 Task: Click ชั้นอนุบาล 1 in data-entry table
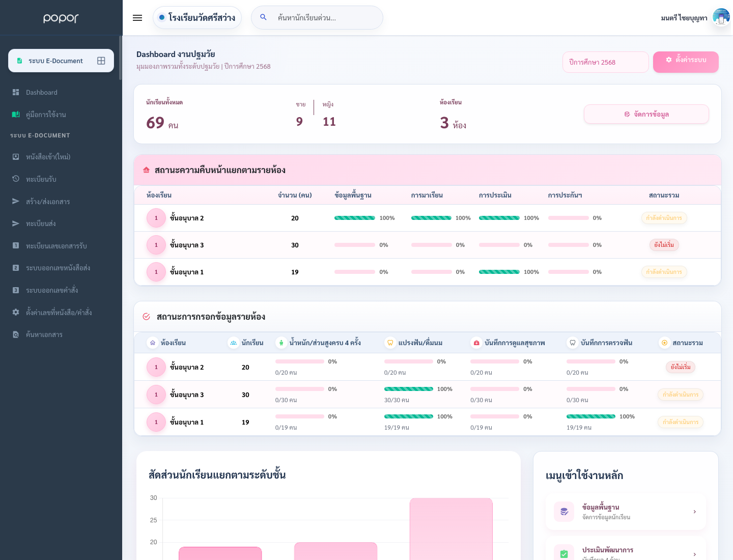[x=187, y=422]
